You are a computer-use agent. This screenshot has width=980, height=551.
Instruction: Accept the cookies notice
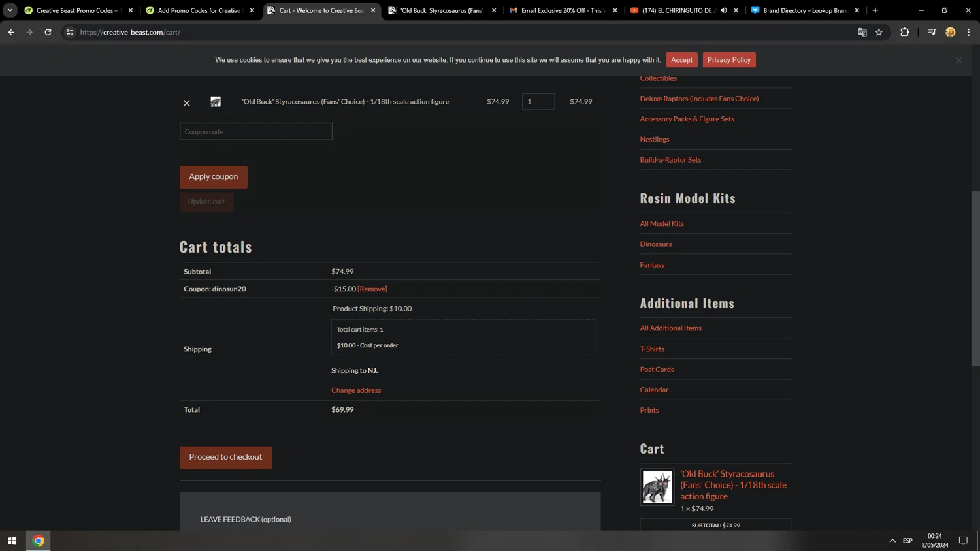point(681,60)
